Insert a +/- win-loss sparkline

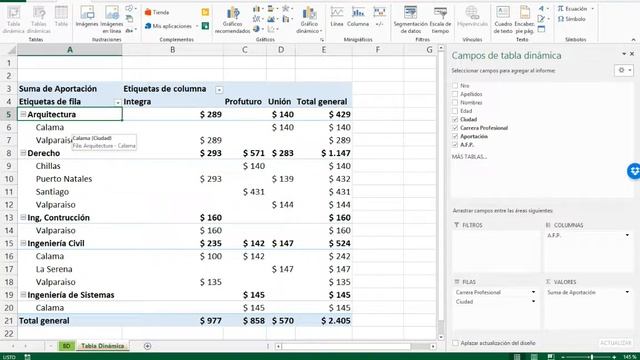tap(380, 17)
